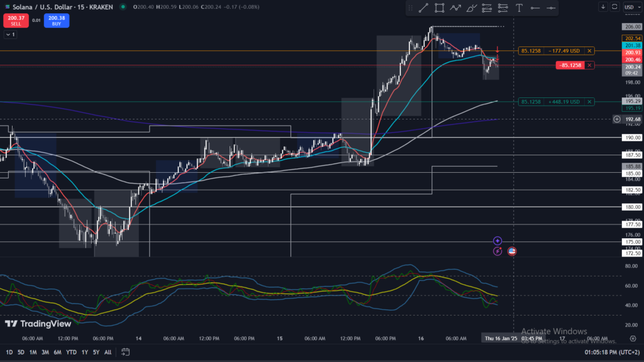
Task: Click the Go to date calendar icon
Action: (x=126, y=352)
